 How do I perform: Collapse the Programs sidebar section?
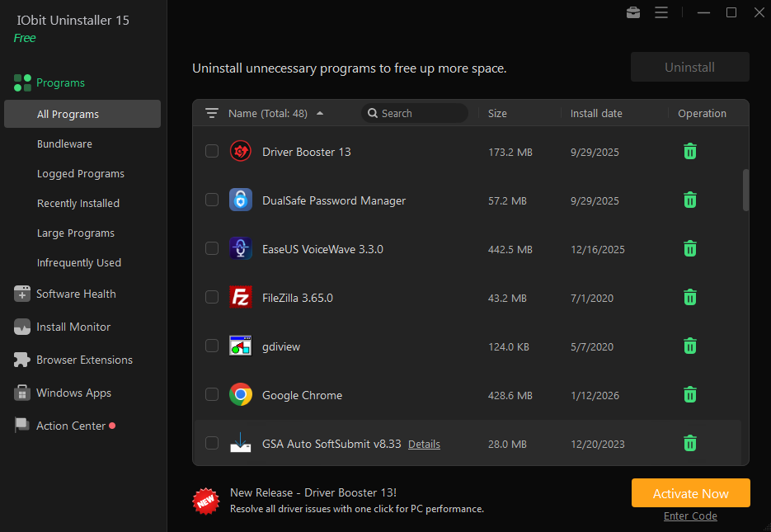point(60,83)
